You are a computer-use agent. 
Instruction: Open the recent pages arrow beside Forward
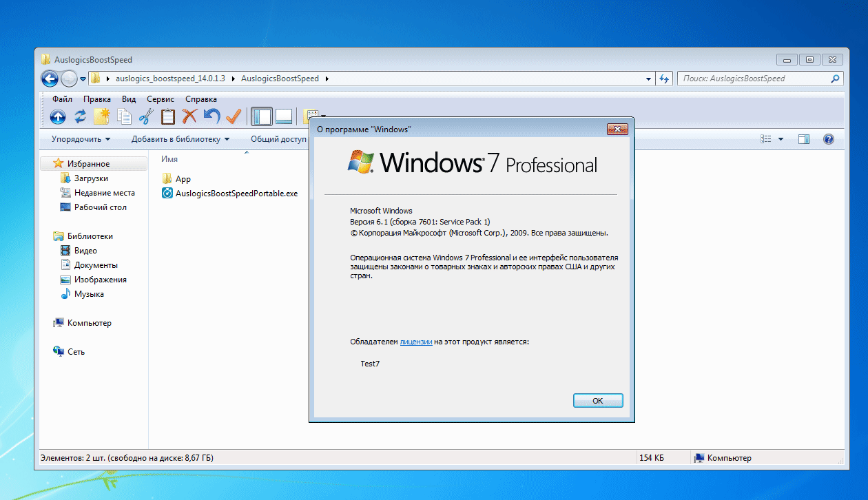coord(83,79)
